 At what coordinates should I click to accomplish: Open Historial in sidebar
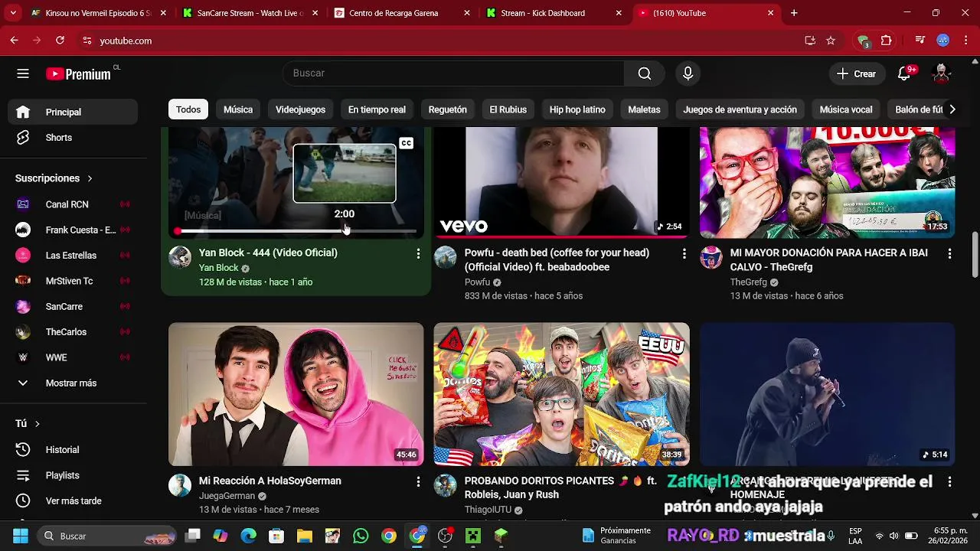[73, 450]
